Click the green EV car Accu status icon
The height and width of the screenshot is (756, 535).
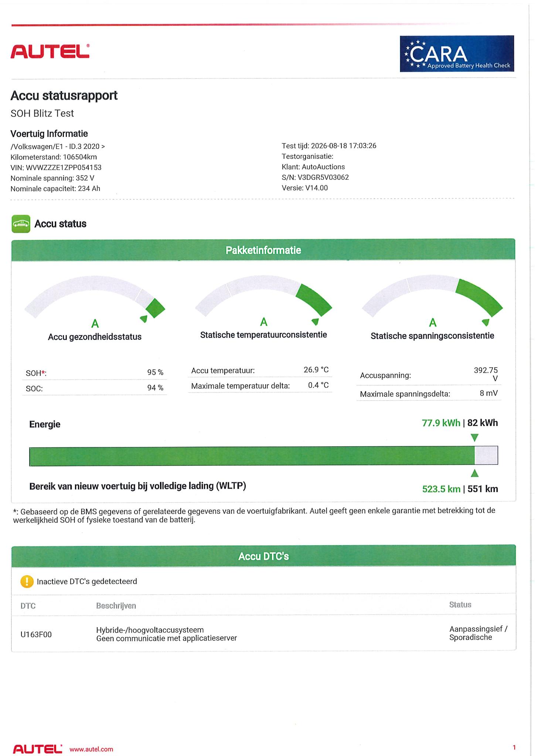click(x=21, y=224)
